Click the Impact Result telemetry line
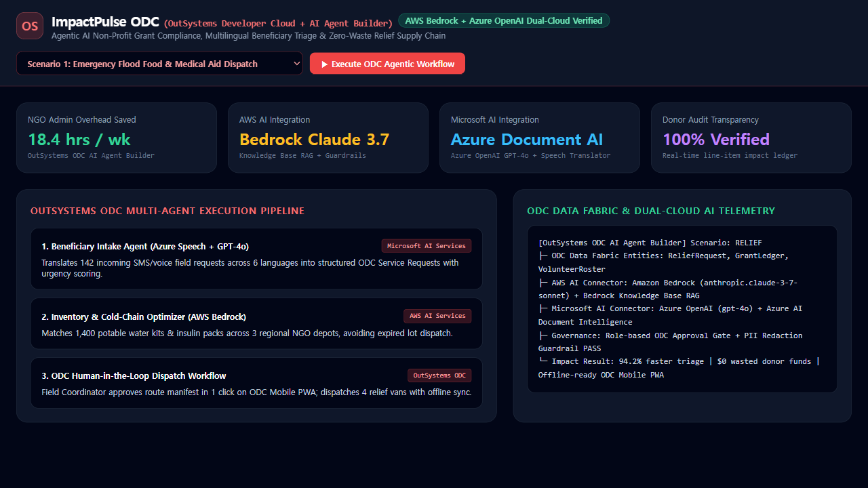This screenshot has width=868, height=488. 679,368
